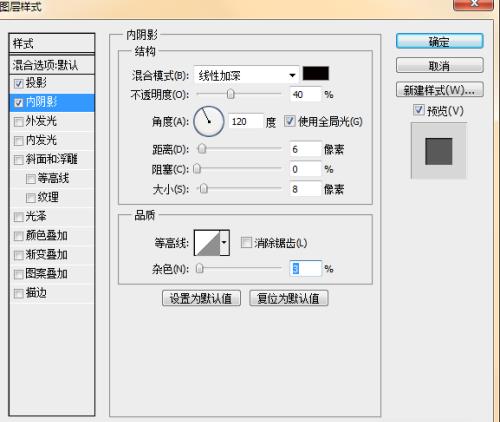Viewport: 500px width, 422px height.
Task: Enable the 描边 stroke checkbox
Action: (19, 294)
